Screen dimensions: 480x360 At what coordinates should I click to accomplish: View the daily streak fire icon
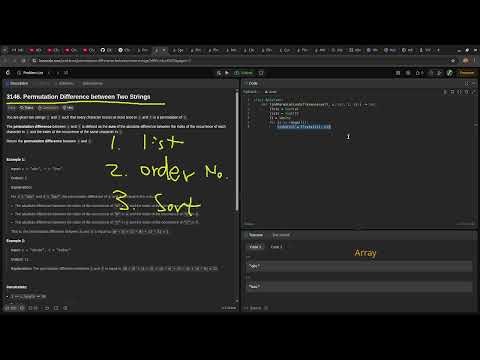click(x=419, y=73)
